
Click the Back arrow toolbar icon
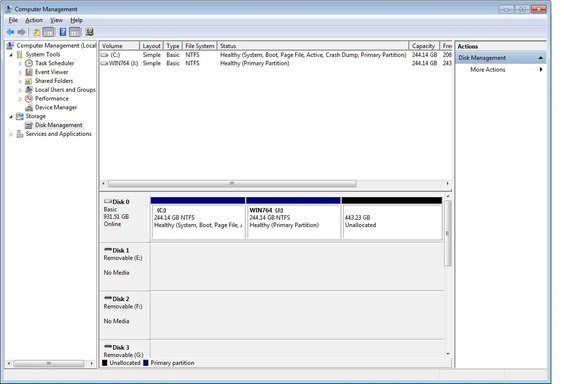10,32
